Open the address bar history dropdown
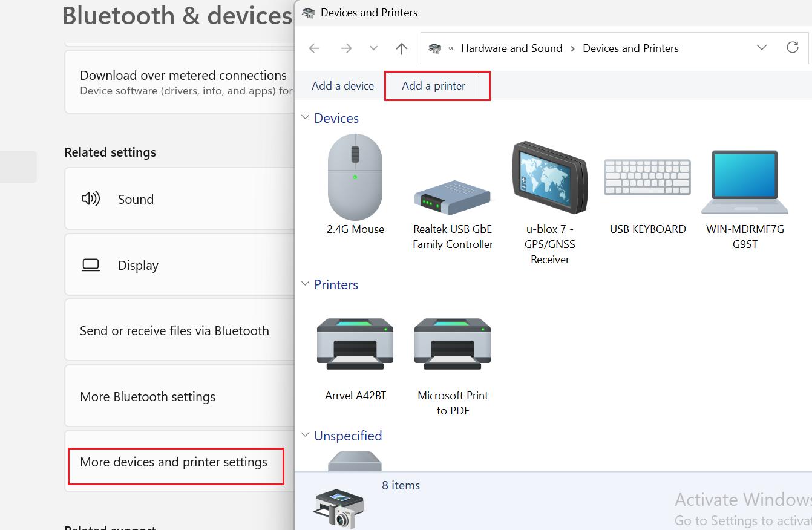Image resolution: width=812 pixels, height=530 pixels. point(762,48)
